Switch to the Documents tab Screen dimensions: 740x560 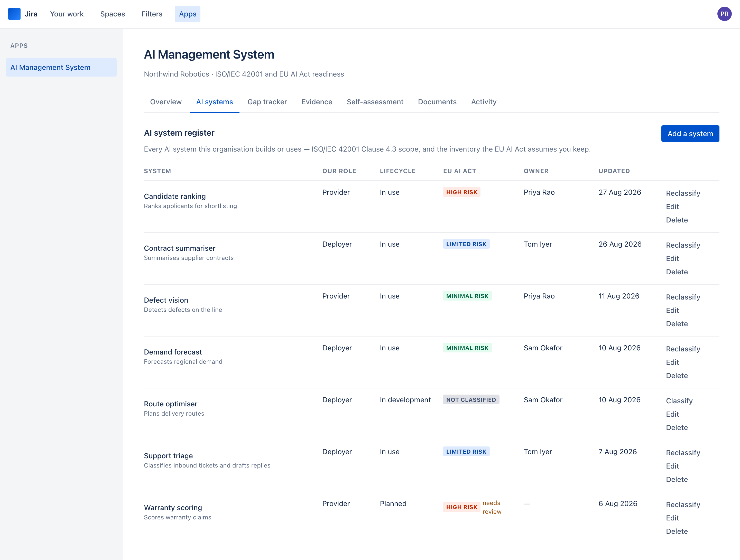437,102
